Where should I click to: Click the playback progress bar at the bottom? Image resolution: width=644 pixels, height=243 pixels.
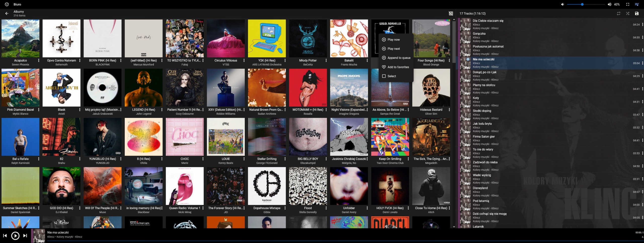pyautogui.click(x=346, y=241)
